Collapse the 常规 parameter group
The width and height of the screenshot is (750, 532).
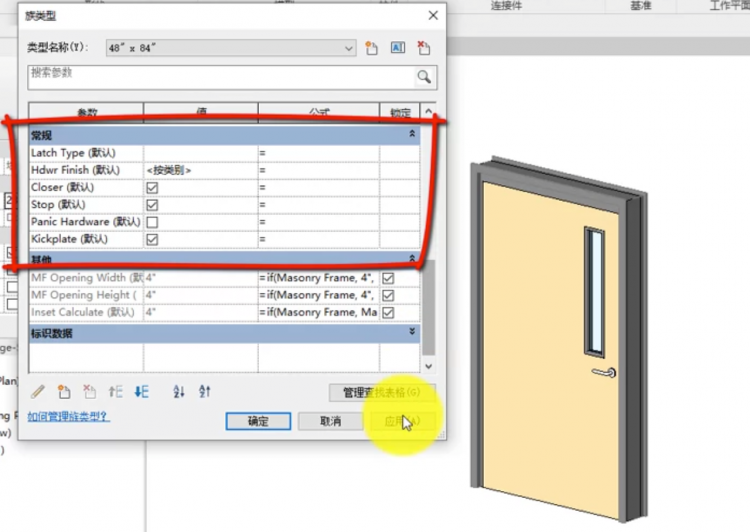[x=412, y=133]
